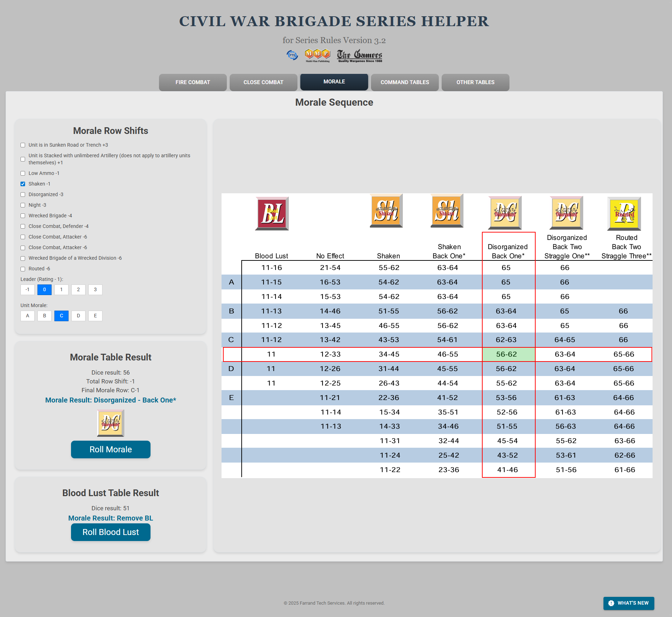Check Stacked with unlimbered Artillery +1

[23, 159]
